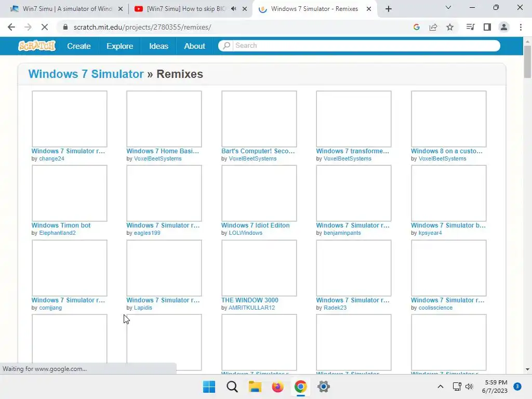
Task: Open THE WINDOW 3000 project
Action: [250, 300]
